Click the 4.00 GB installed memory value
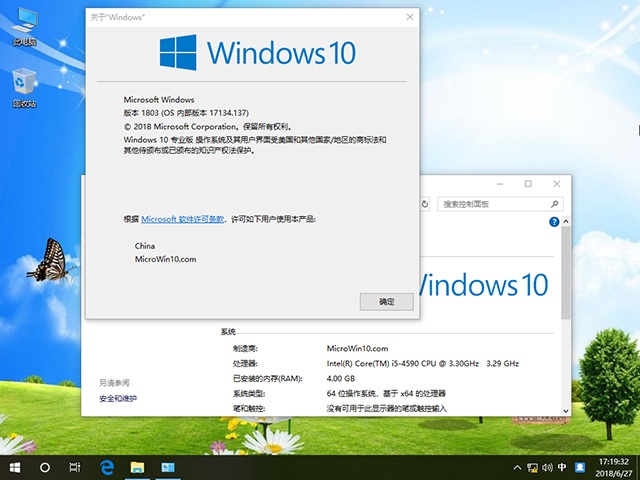Screen dimensions: 640x480 [341, 378]
